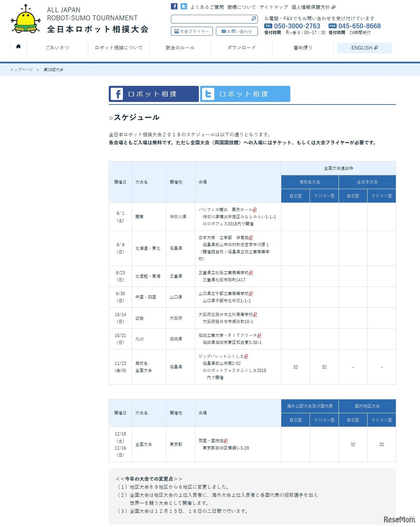Open the 審判便り menu item
Image resolution: width=420 pixels, height=527 pixels.
303,48
